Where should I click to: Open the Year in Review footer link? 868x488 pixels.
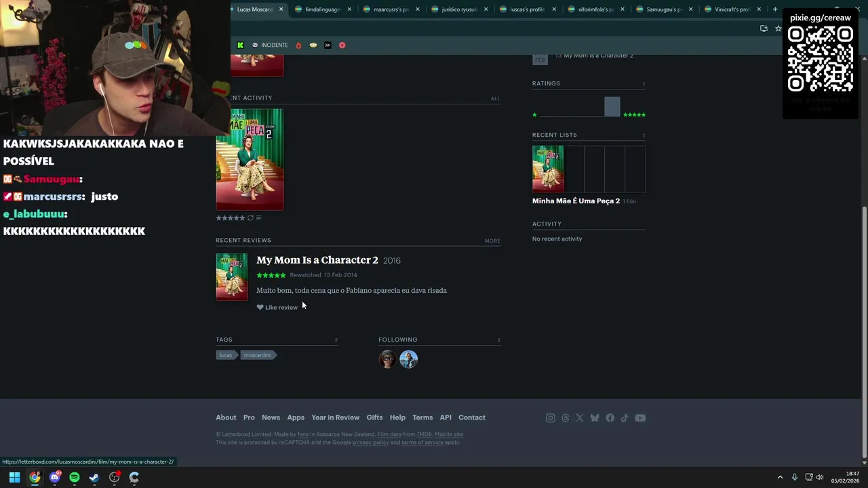(335, 418)
